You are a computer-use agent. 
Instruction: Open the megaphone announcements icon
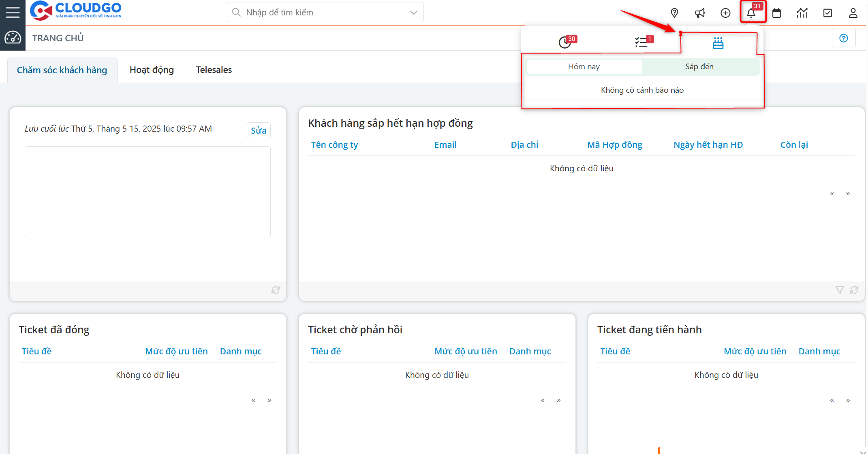[700, 13]
